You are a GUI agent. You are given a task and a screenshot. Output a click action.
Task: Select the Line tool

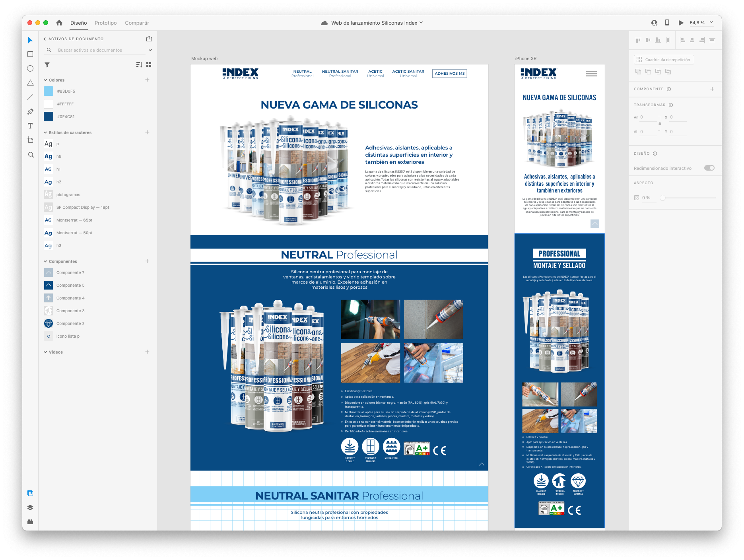click(x=30, y=97)
